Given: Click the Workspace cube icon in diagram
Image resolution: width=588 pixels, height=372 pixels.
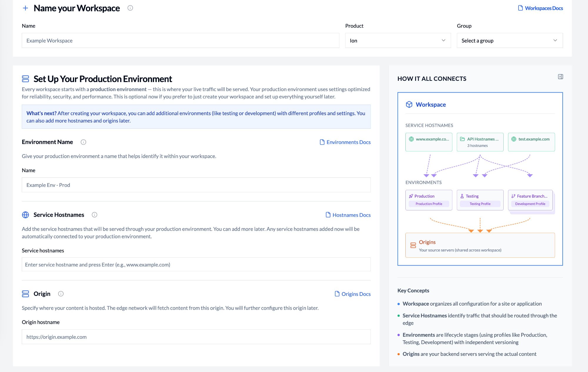Looking at the screenshot, I should 409,105.
